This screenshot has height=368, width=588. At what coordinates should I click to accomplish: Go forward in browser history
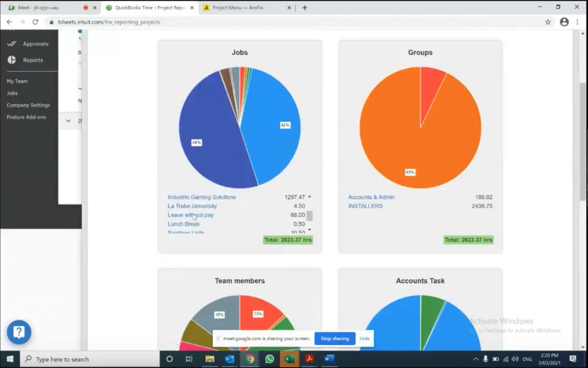click(22, 22)
